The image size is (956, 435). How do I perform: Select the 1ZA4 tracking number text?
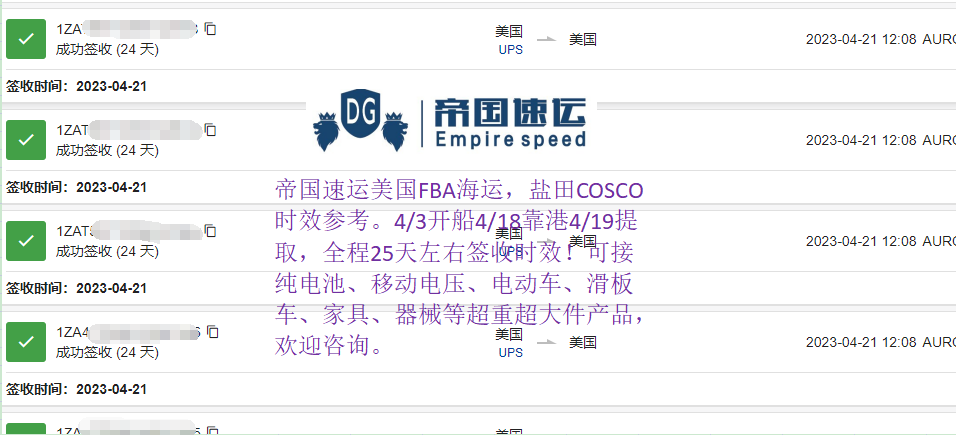click(129, 332)
